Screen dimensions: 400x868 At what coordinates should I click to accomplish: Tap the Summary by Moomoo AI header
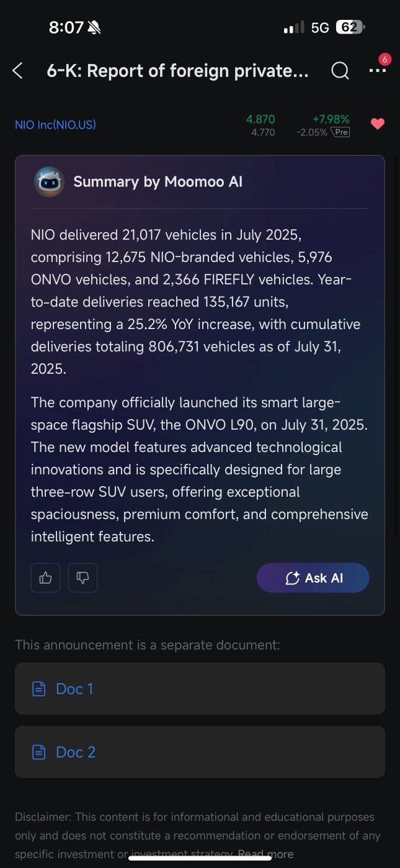coord(158,182)
